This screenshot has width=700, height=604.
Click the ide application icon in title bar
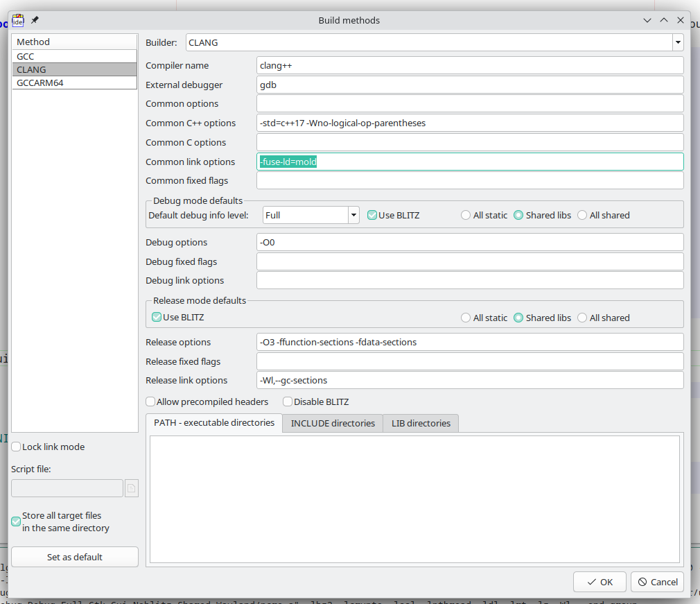[x=18, y=20]
